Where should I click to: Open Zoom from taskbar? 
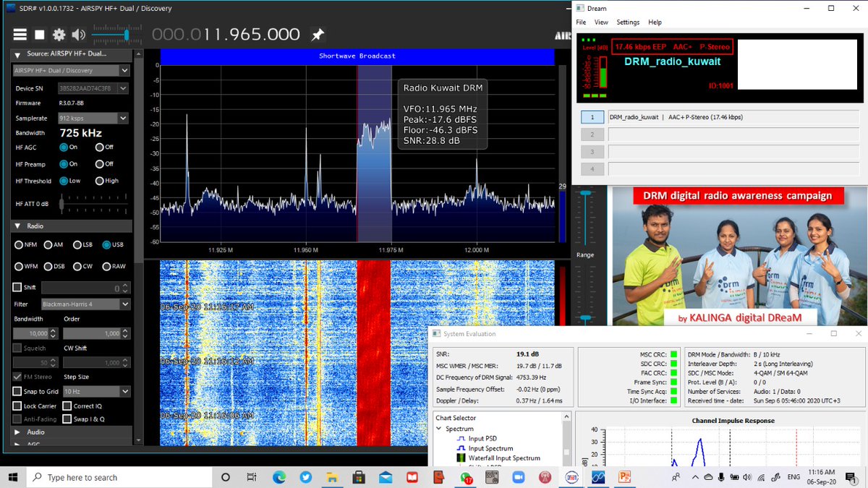click(x=518, y=477)
